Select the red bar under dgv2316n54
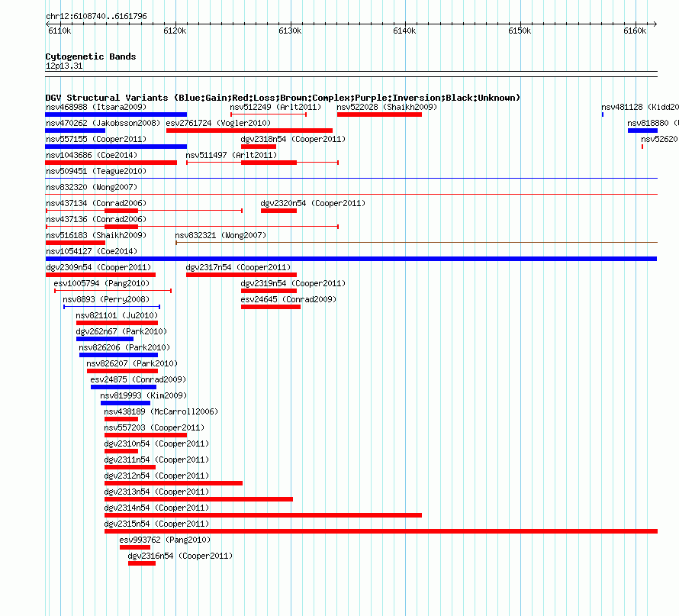679x616 pixels. [142, 563]
